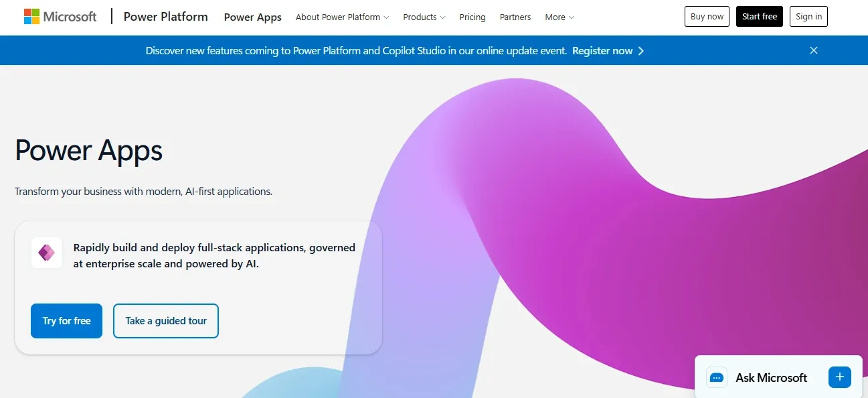
Task: Expand the About Power Platform menu
Action: tap(342, 17)
